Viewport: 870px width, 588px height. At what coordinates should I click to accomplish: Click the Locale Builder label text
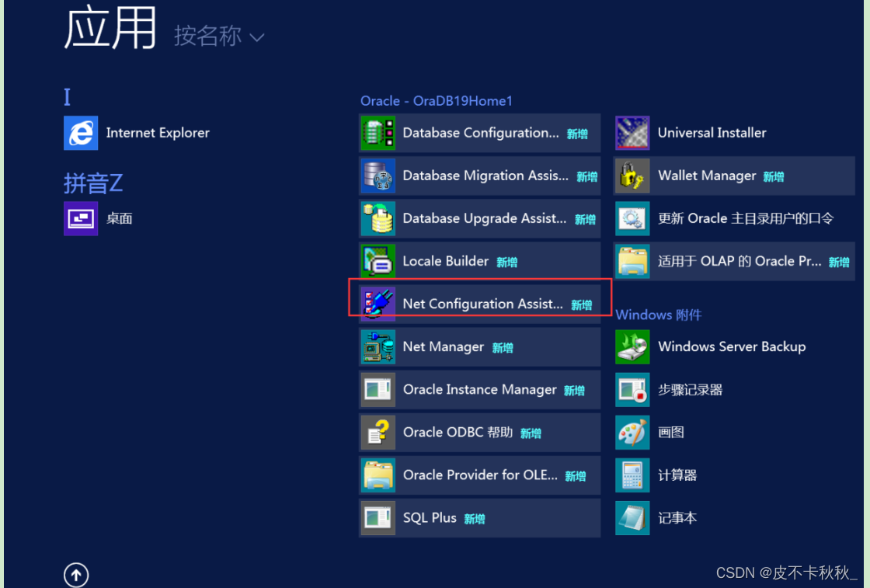tap(446, 261)
